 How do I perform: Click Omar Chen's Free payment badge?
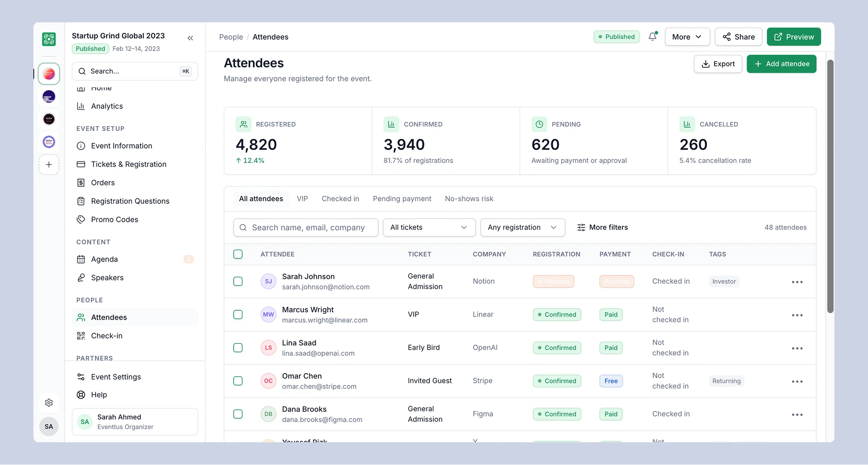tap(611, 381)
